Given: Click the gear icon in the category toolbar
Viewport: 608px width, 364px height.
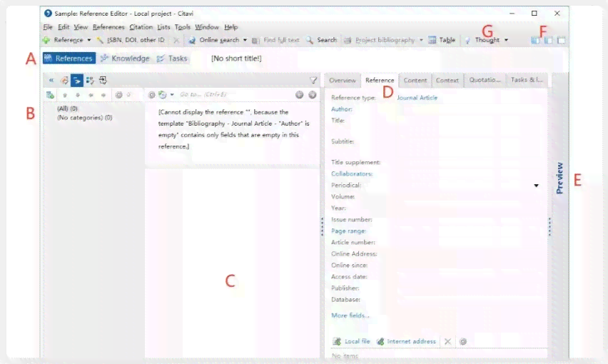Looking at the screenshot, I should click(x=118, y=95).
